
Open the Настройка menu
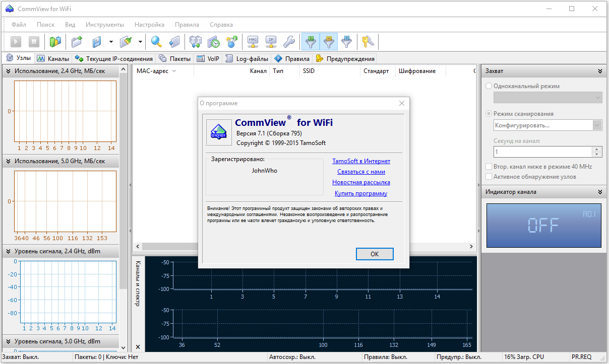(149, 24)
